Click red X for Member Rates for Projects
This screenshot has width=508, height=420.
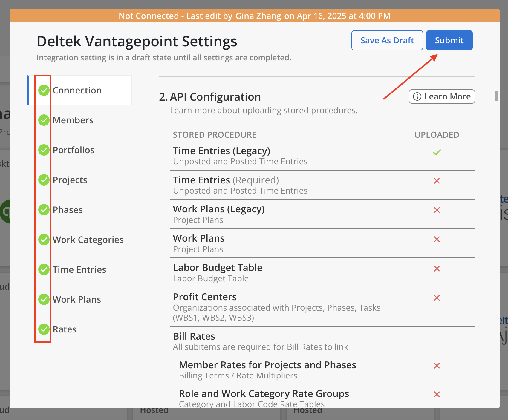point(437,366)
